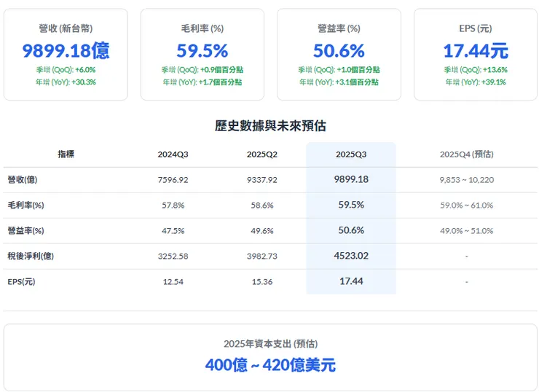Select the 毛利率(%) row label
This screenshot has height=392, width=539.
pos(25,205)
